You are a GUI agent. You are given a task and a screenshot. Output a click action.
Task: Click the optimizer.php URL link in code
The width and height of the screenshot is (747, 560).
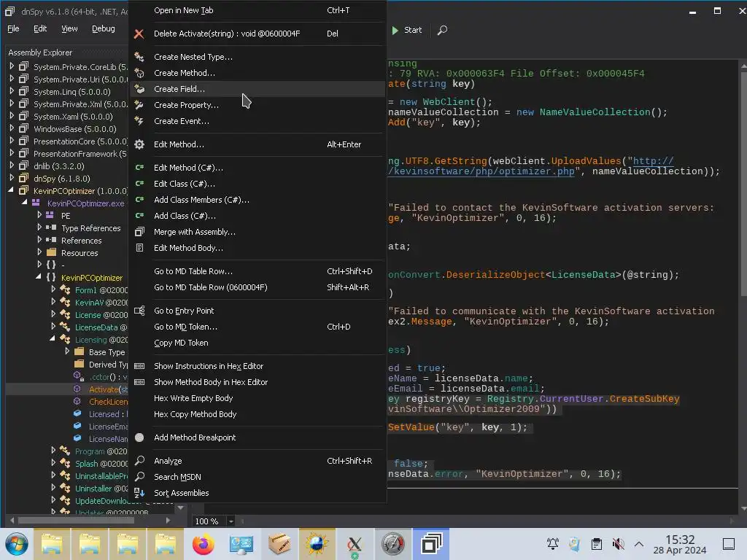[x=481, y=171]
